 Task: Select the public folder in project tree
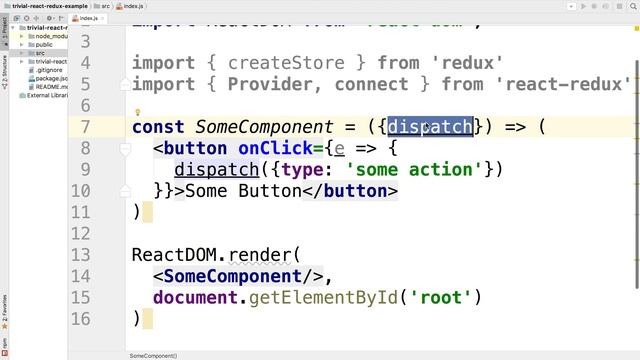click(40, 44)
